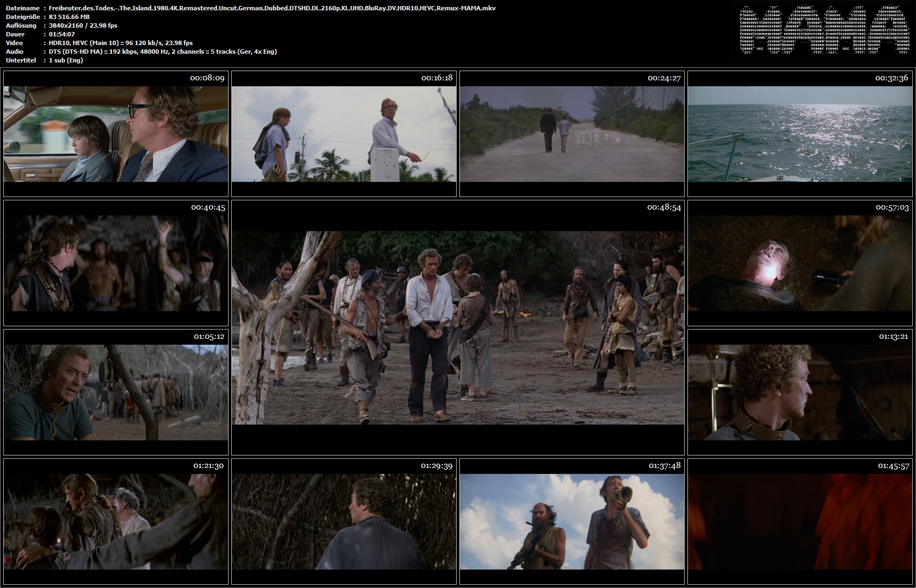Click the Untertitel label
Image resolution: width=916 pixels, height=588 pixels.
pyautogui.click(x=21, y=60)
